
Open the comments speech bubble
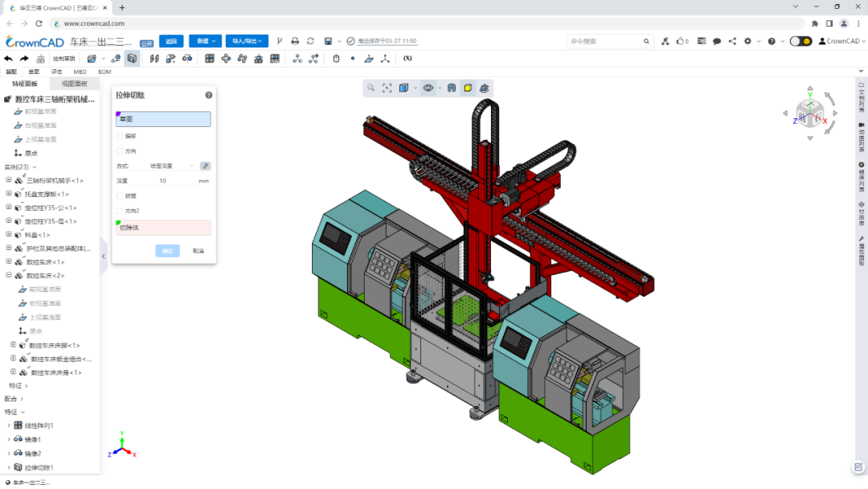pyautogui.click(x=717, y=41)
